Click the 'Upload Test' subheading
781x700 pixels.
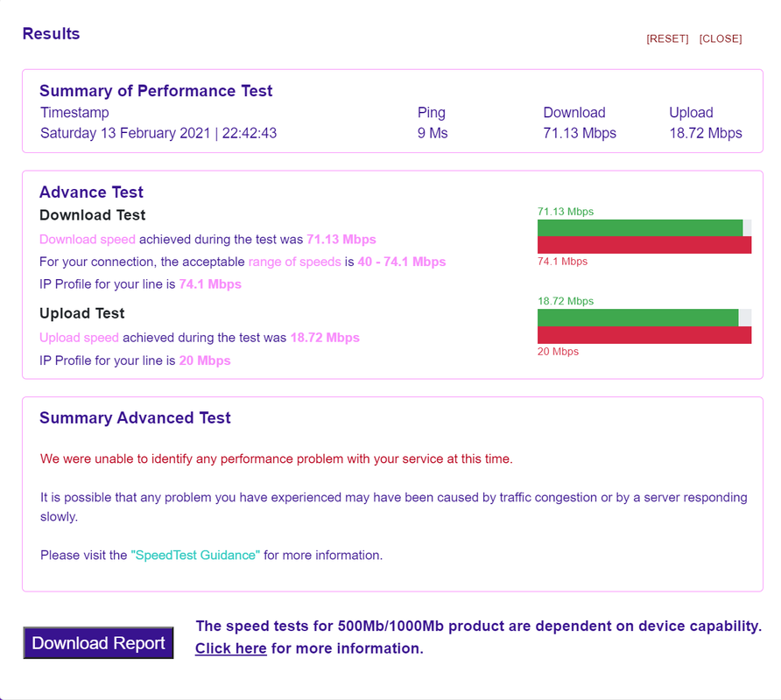pos(81,313)
